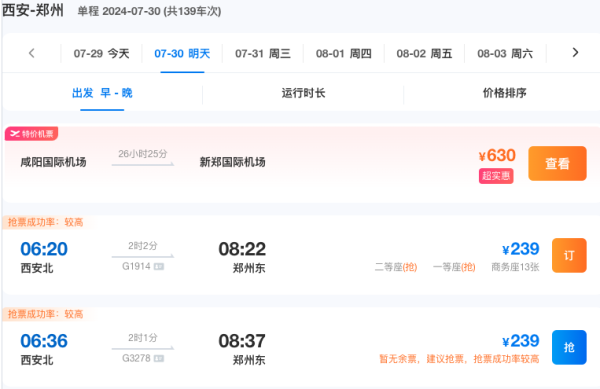
Task: Click 新郑国际机场 arrival airport
Action: click(x=232, y=162)
